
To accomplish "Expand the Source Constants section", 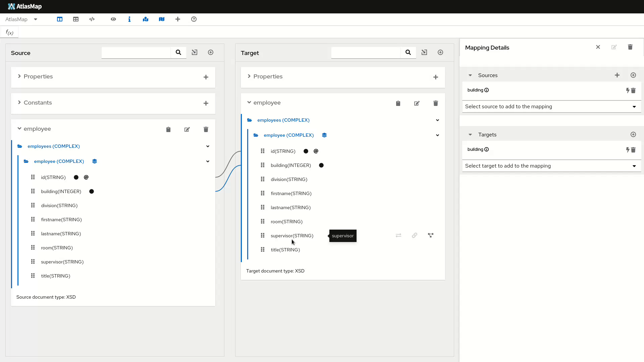I will 19,103.
